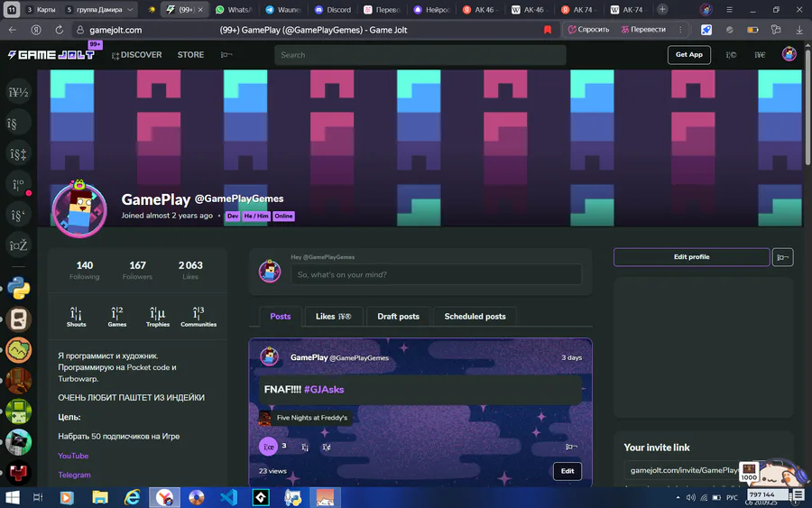This screenshot has width=812, height=508.
Task: Click the page vertical scrollbar thumb
Action: [807, 106]
